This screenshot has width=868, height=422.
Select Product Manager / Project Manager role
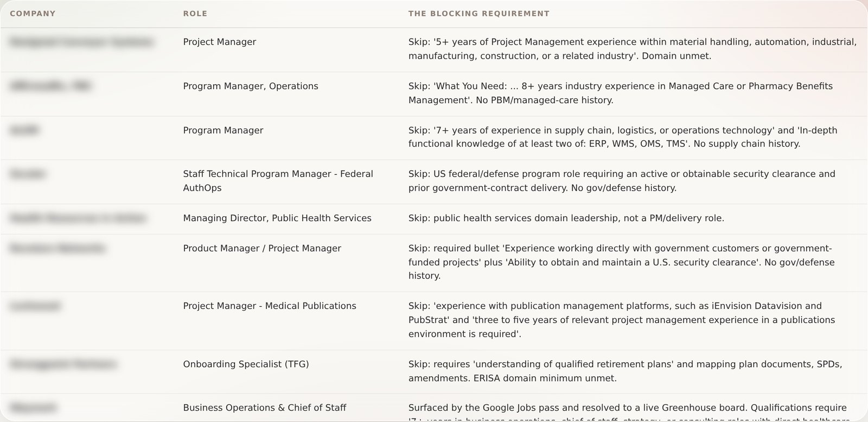coord(262,248)
